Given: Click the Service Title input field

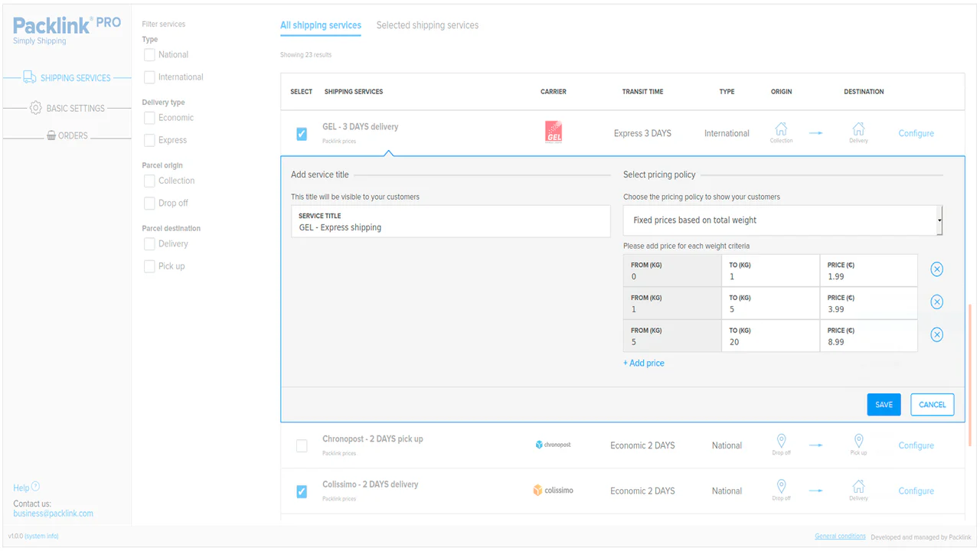Looking at the screenshot, I should pyautogui.click(x=451, y=221).
